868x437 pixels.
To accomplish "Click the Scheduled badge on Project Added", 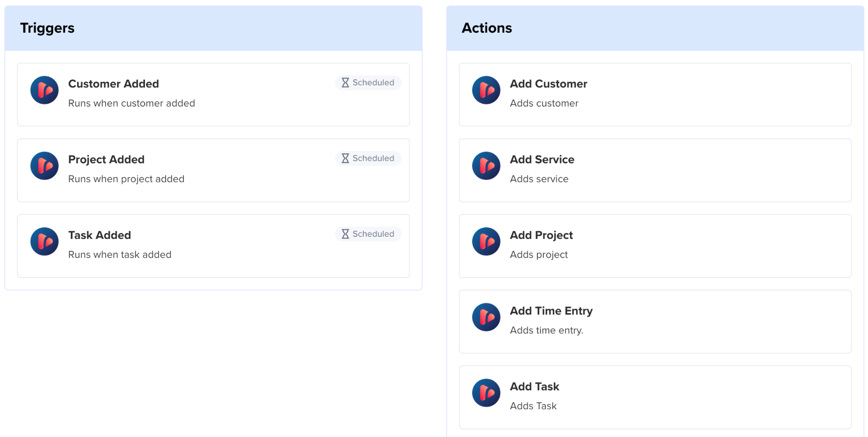I will coord(368,158).
